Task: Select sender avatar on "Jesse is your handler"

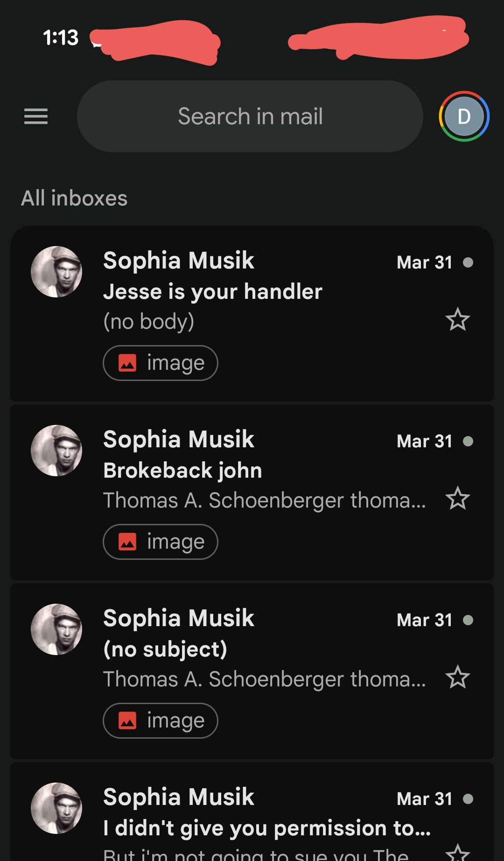Action: click(56, 272)
